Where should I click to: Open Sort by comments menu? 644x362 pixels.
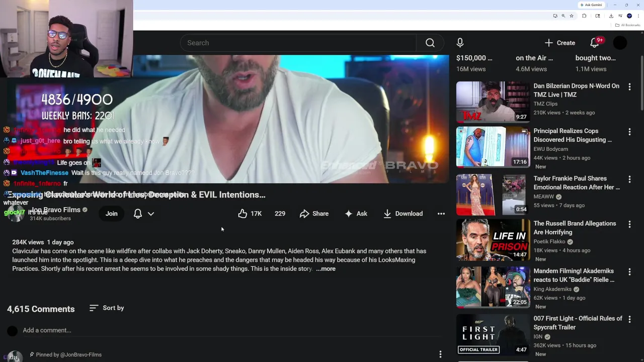pos(107,308)
